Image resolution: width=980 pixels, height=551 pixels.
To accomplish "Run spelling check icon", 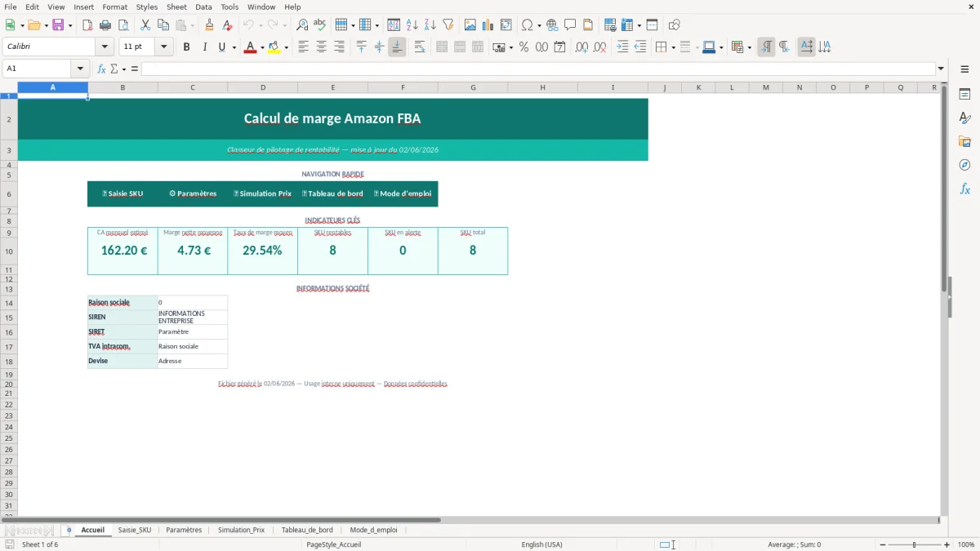I will pos(320,25).
